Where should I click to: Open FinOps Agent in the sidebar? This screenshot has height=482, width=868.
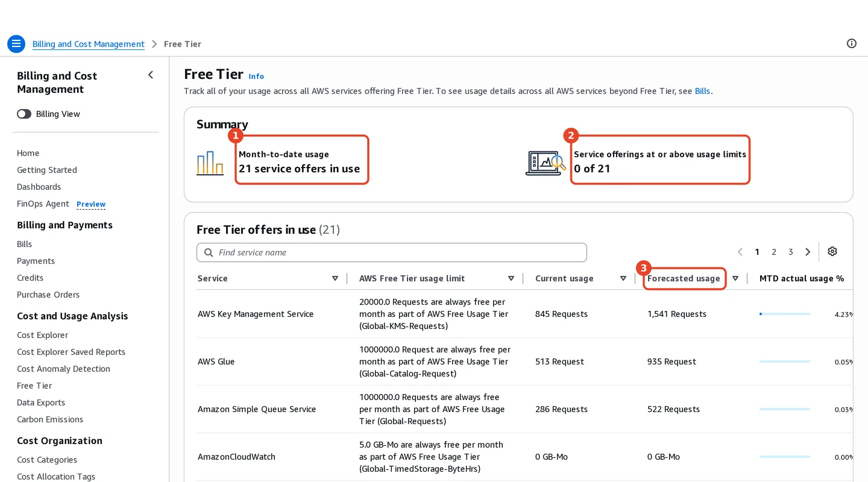point(43,204)
